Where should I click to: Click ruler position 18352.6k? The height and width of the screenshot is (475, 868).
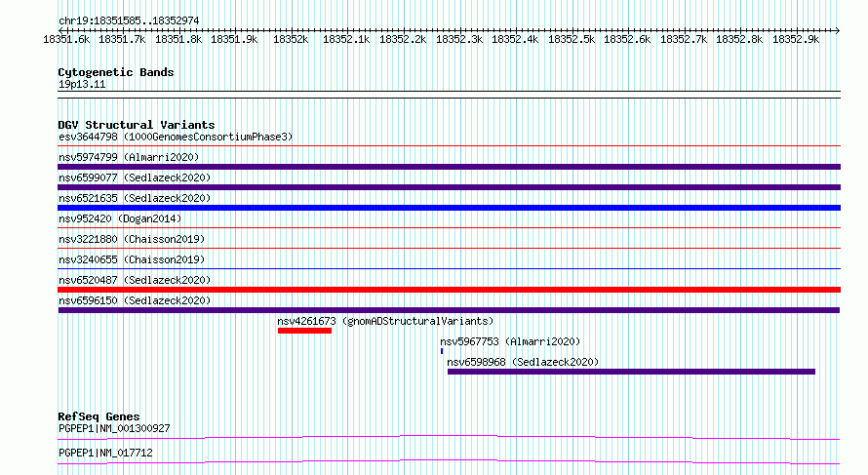[627, 39]
